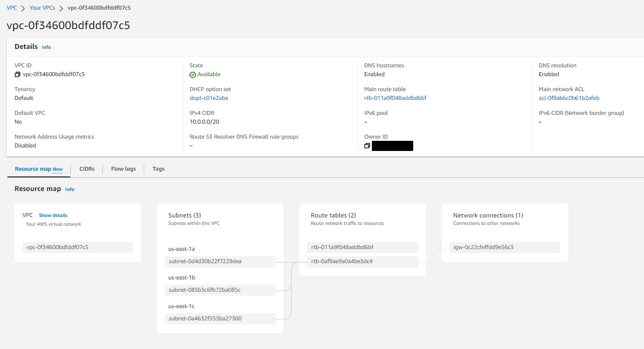Image resolution: width=644 pixels, height=349 pixels.
Task: Copy the Owner ID using the copy icon
Action: coord(367,146)
